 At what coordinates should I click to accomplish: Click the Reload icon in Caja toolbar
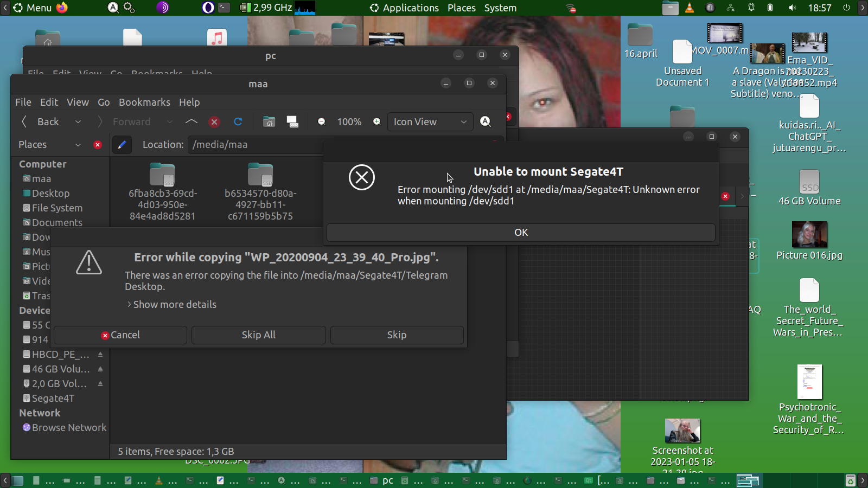pyautogui.click(x=238, y=122)
